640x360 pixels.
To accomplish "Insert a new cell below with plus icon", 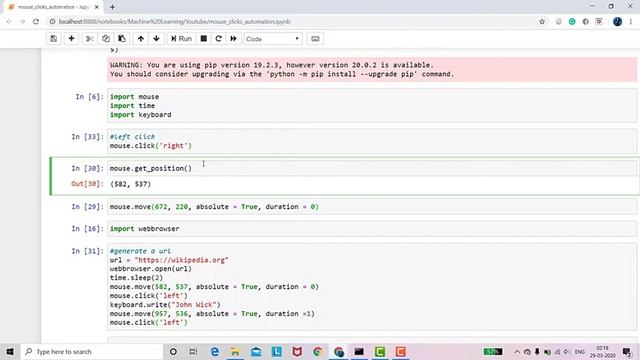I will coord(71,39).
